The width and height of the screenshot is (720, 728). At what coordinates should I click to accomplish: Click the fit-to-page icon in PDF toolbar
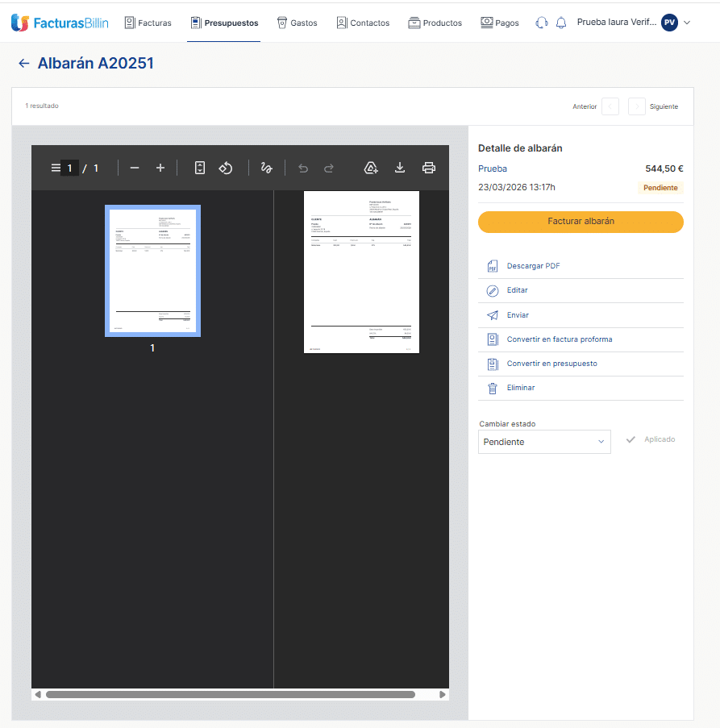[200, 168]
